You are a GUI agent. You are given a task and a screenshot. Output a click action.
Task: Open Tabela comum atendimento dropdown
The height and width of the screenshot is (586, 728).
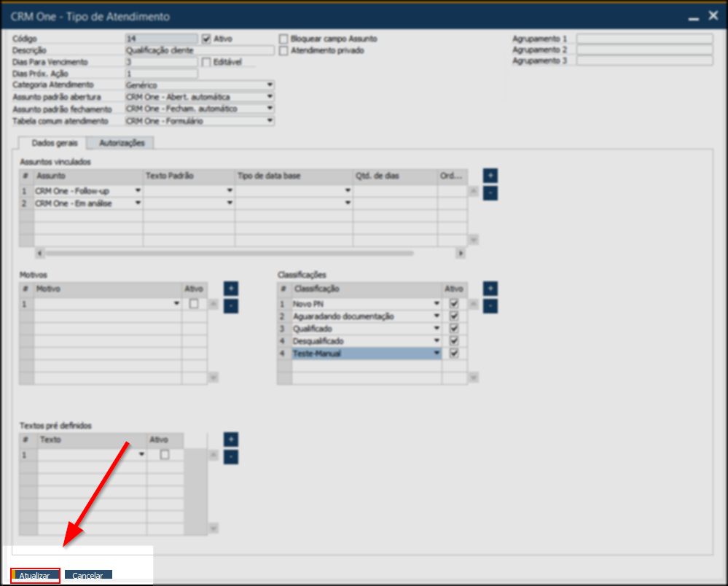(270, 121)
